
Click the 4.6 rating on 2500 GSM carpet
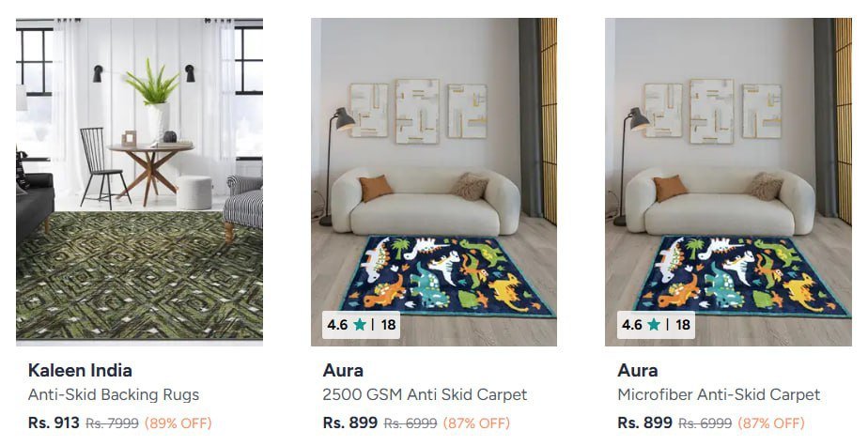[x=337, y=325]
